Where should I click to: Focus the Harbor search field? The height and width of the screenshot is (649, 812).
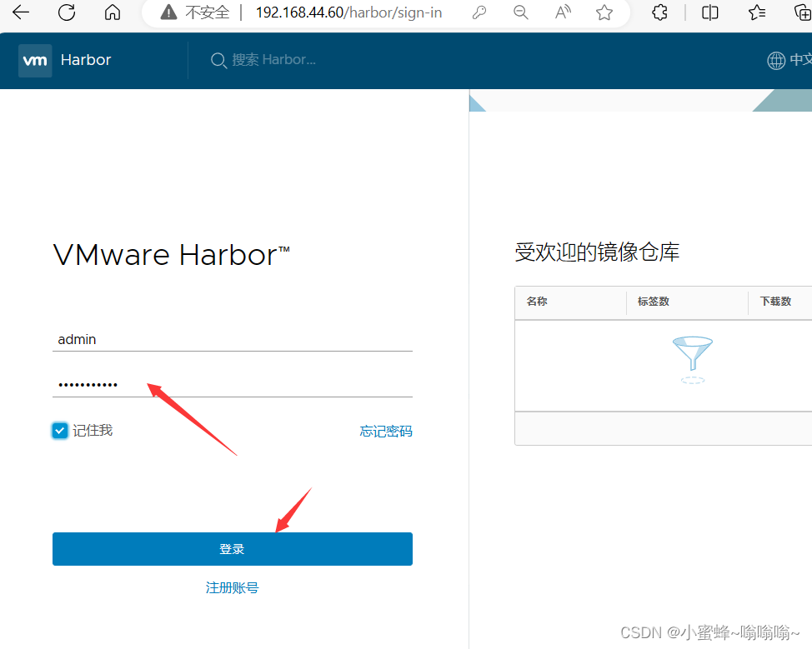[x=274, y=60]
